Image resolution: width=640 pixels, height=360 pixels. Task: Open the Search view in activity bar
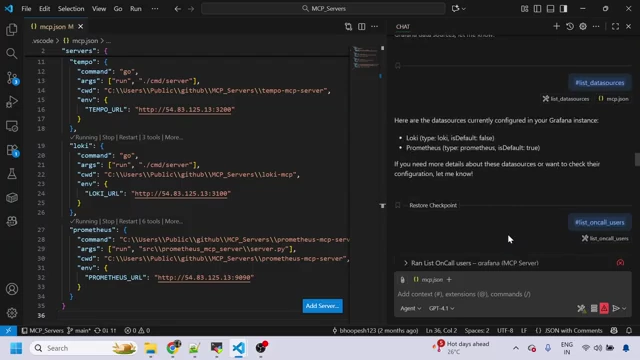point(12,53)
